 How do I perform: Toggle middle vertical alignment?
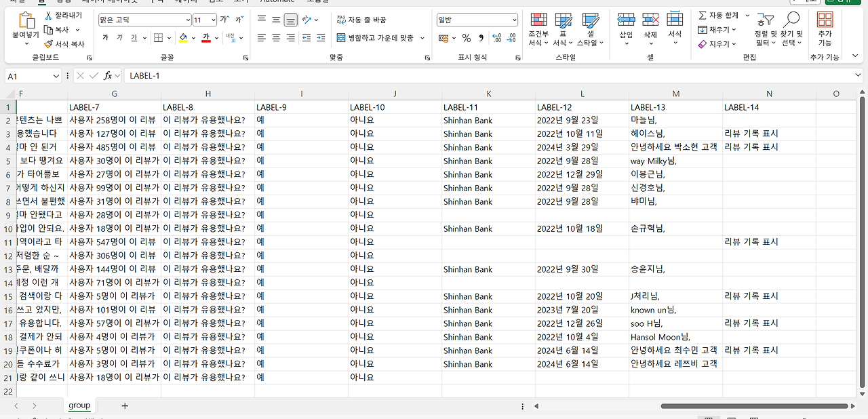tap(276, 20)
